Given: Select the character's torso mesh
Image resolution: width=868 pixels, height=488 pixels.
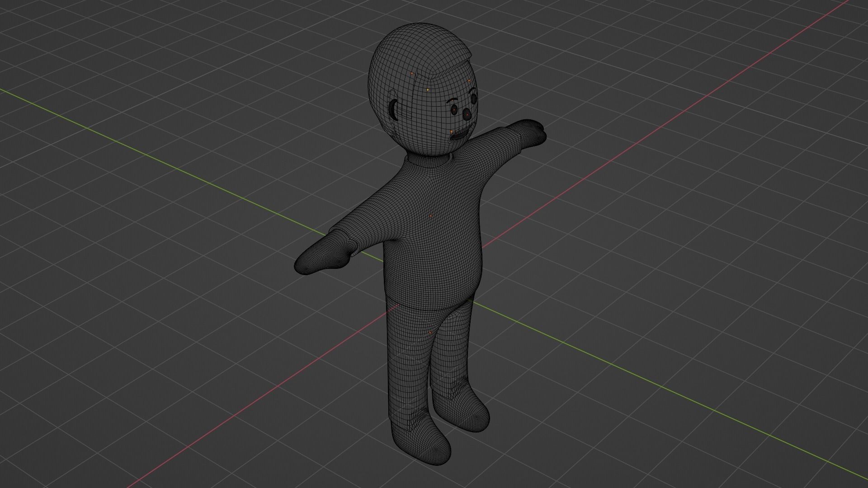Looking at the screenshot, I should pyautogui.click(x=434, y=235).
